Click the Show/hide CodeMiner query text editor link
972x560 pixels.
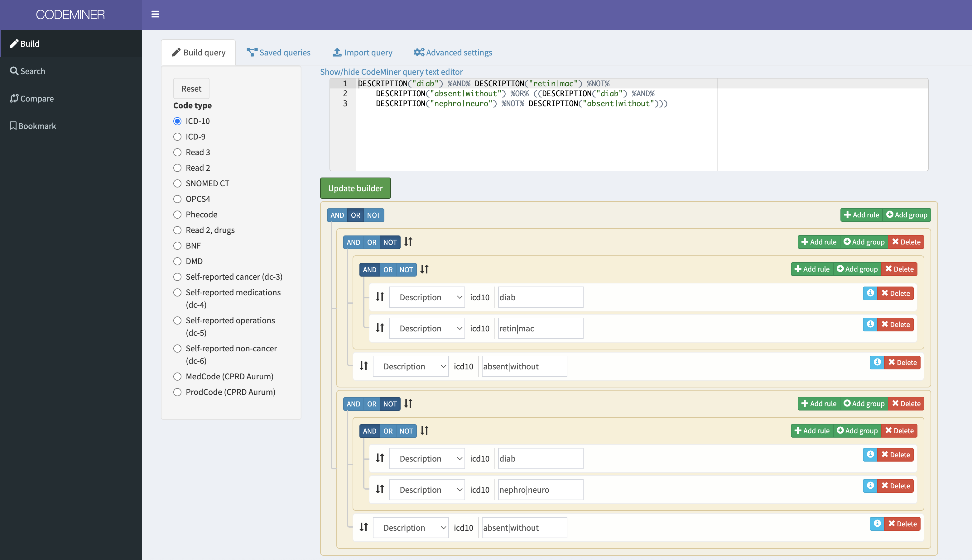(391, 72)
